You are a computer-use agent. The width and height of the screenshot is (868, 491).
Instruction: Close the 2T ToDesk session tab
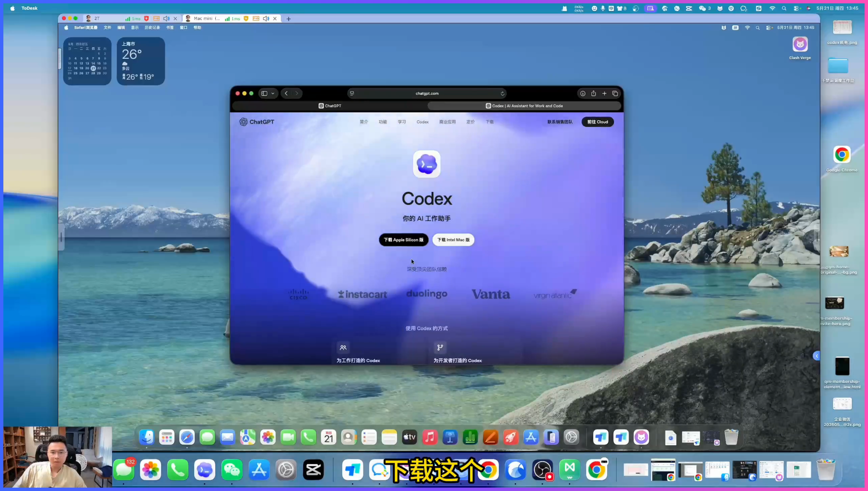(x=175, y=19)
